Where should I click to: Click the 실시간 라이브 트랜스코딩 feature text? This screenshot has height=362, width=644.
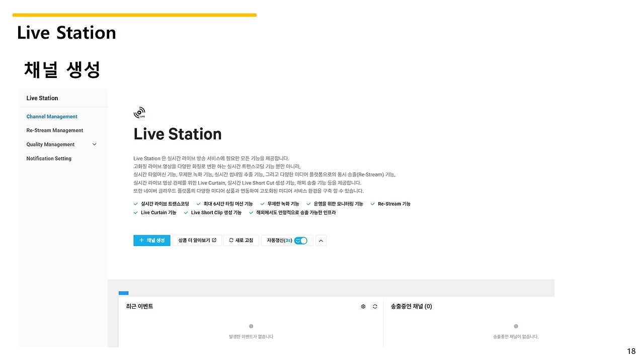tap(165, 204)
